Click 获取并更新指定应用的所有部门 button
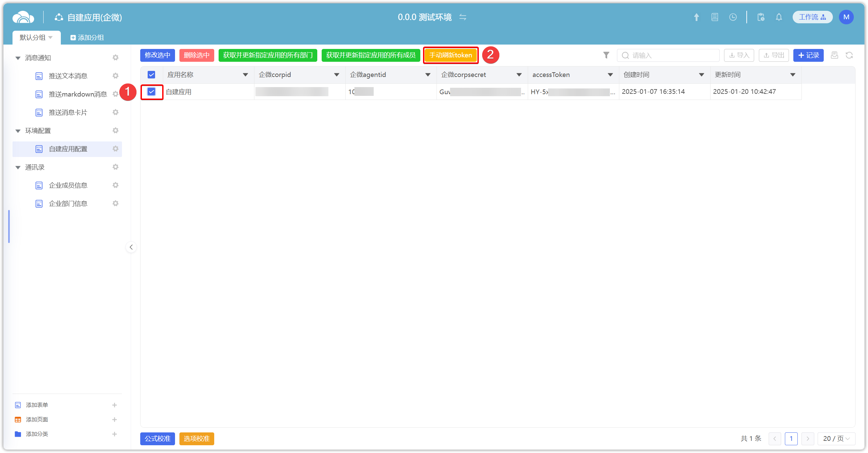 click(x=268, y=55)
